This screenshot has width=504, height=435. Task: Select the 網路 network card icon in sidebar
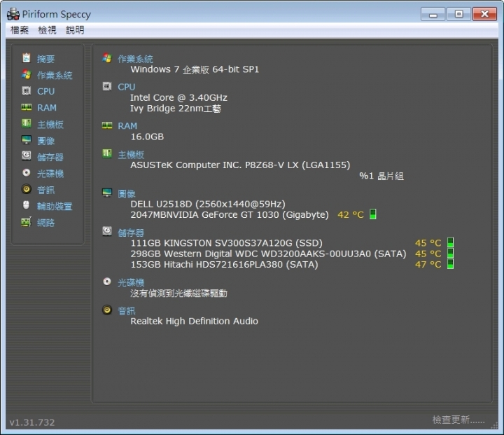tap(27, 222)
